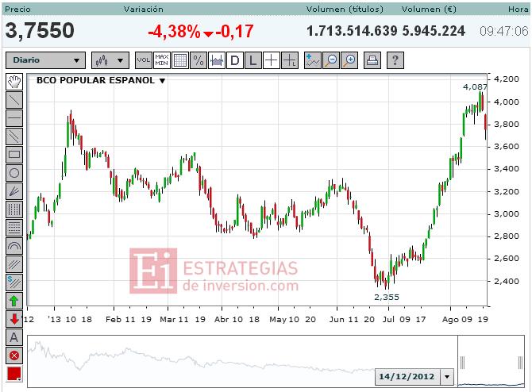This screenshot has height=392, width=532.
Task: Zoom out with minus magnifier
Action: click(331, 60)
